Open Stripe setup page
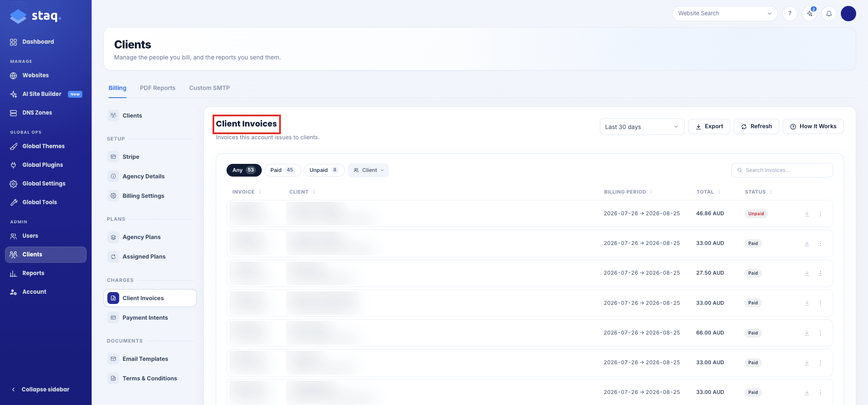868x405 pixels. (150, 157)
